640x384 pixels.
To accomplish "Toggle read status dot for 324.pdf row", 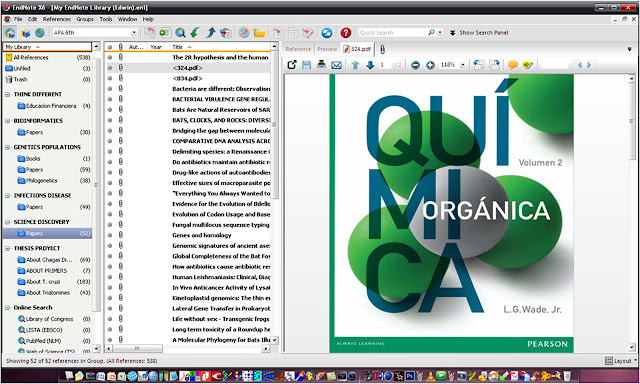I will click(x=110, y=68).
